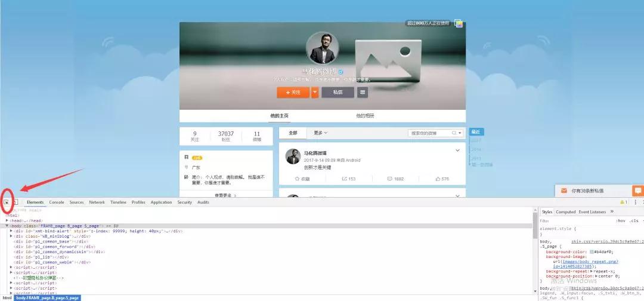Click the comment icon showing 1882
This screenshot has width=644, height=301.
pyautogui.click(x=390, y=179)
